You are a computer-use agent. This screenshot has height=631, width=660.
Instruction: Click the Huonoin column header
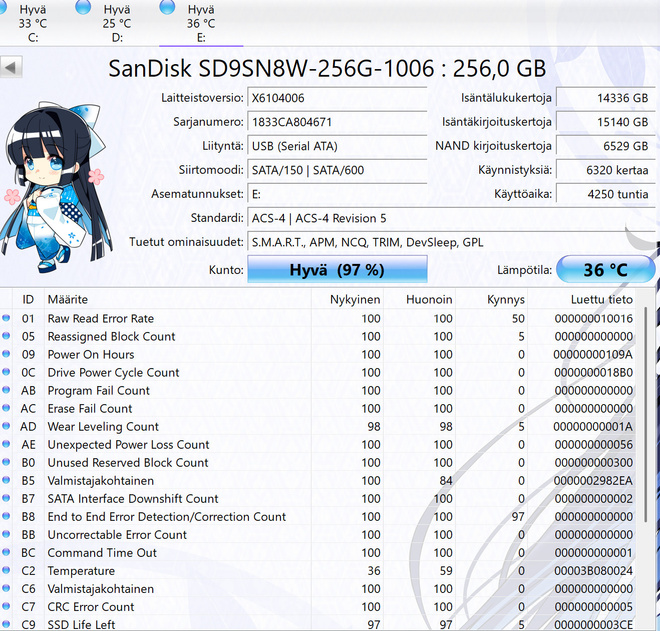[419, 299]
